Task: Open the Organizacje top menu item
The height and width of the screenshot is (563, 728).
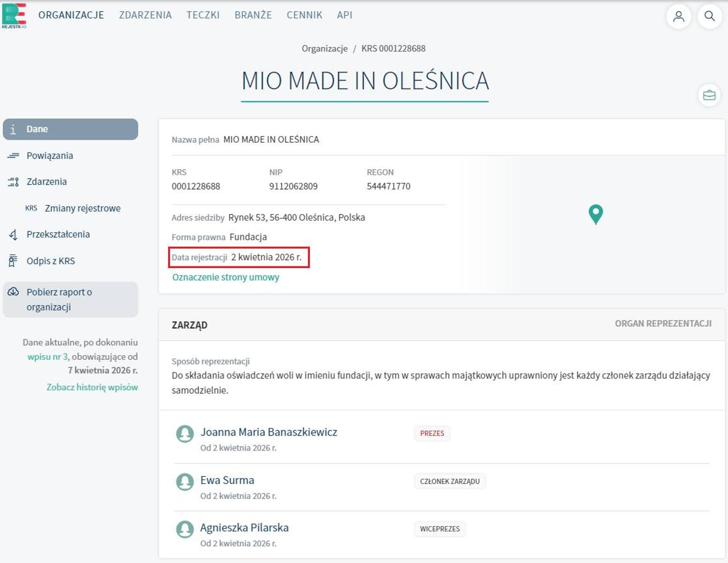Action: (x=71, y=15)
